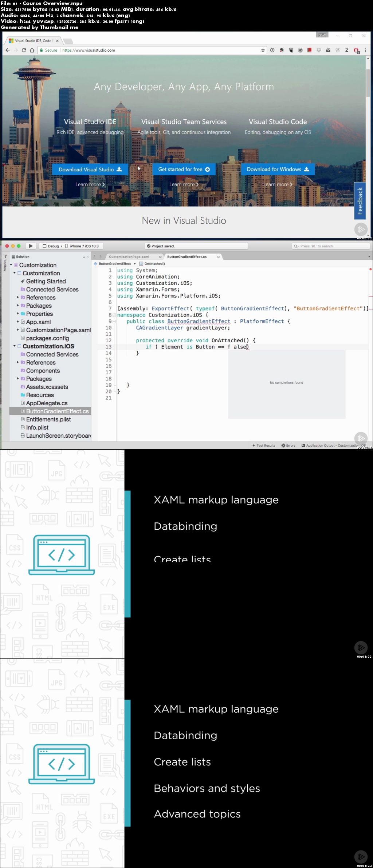Close the Visual Studio IDE browser tab
Image resolution: width=373 pixels, height=868 pixels.
[57, 41]
